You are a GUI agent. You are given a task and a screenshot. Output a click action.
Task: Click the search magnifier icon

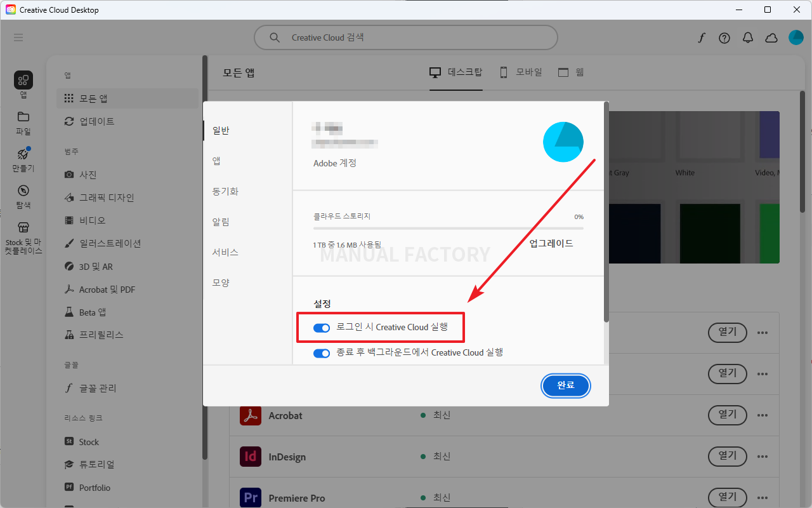[x=275, y=37]
